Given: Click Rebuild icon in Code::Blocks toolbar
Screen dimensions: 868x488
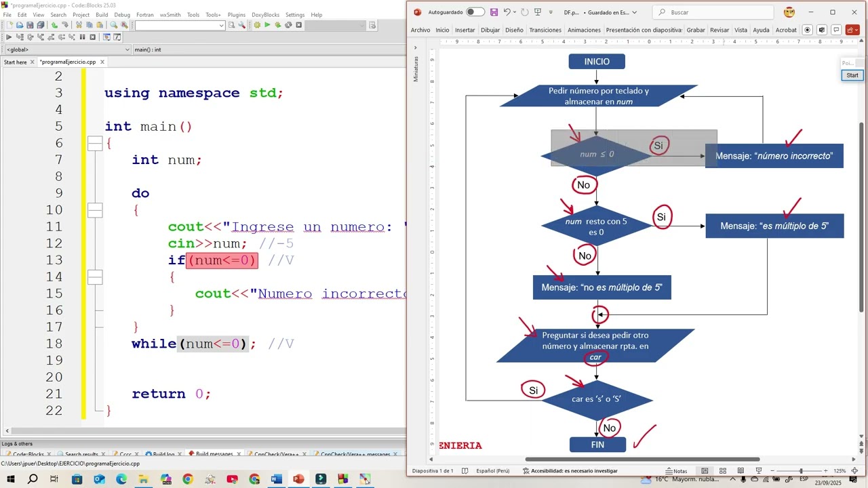Looking at the screenshot, I should [x=288, y=25].
